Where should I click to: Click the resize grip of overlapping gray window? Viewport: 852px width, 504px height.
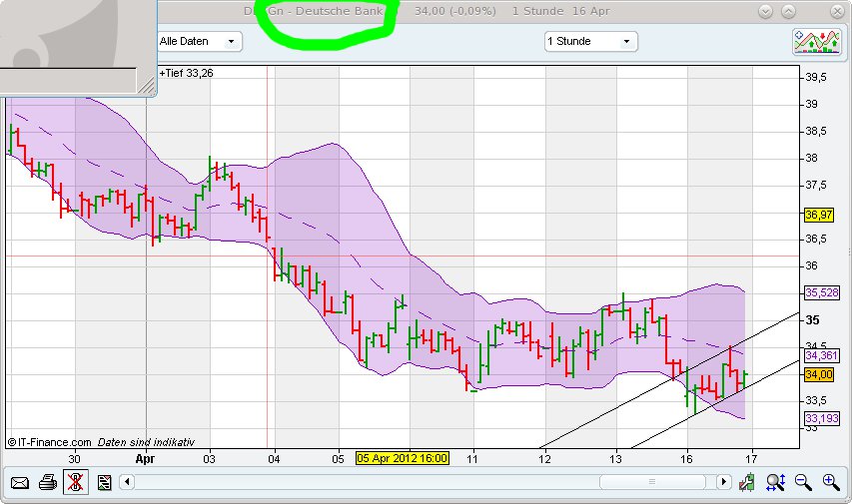[146, 86]
